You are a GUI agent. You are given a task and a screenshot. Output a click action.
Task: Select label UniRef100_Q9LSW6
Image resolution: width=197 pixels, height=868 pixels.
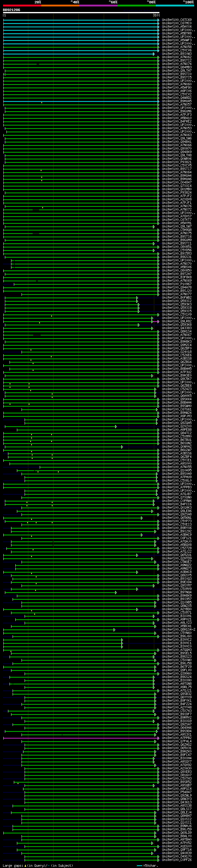click(x=177, y=139)
